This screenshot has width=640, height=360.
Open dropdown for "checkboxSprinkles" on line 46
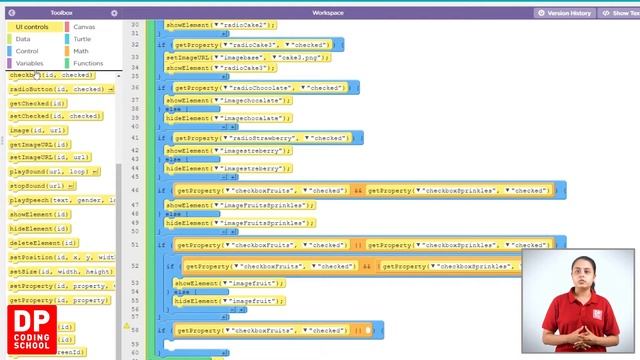click(x=418, y=191)
